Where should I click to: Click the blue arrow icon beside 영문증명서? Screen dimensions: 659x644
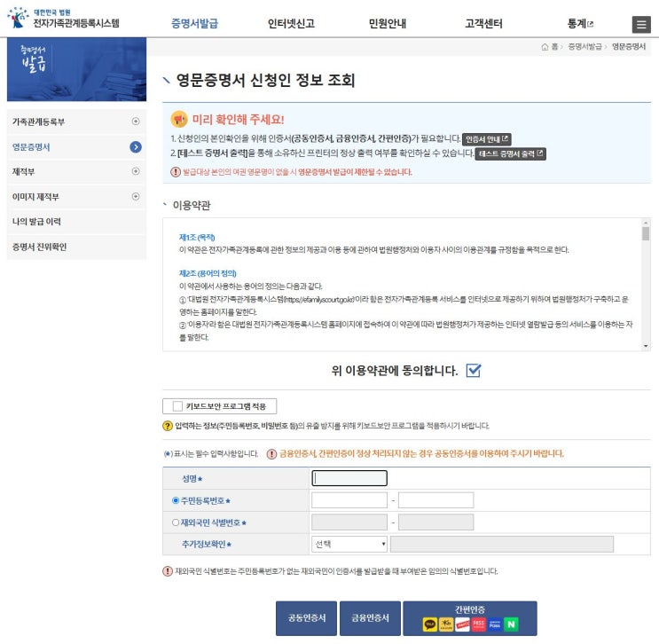136,147
